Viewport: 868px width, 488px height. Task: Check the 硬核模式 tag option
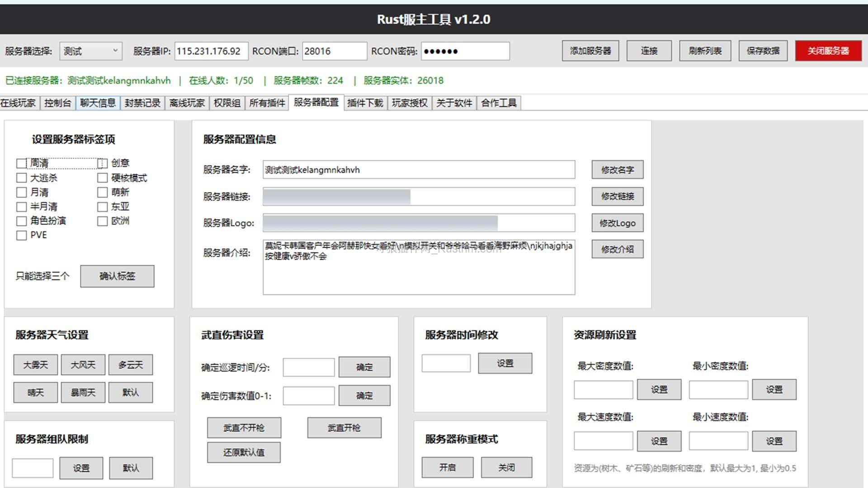point(102,178)
